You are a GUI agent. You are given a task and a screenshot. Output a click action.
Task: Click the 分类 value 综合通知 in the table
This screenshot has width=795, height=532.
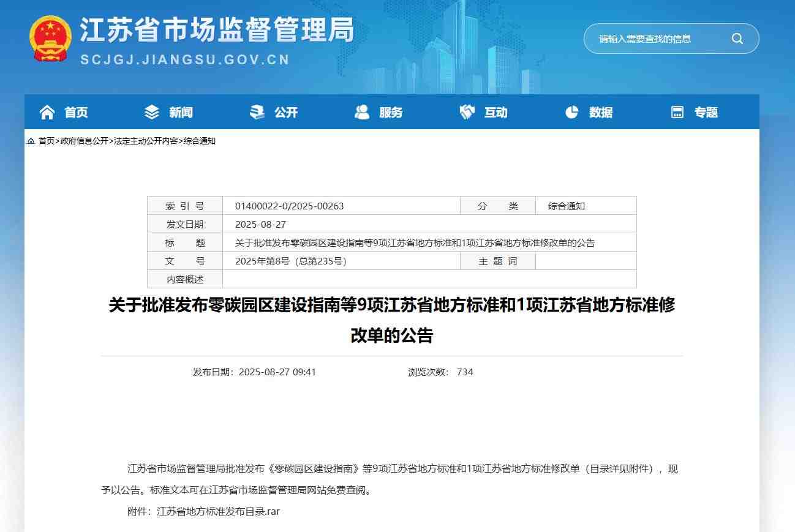coord(567,206)
